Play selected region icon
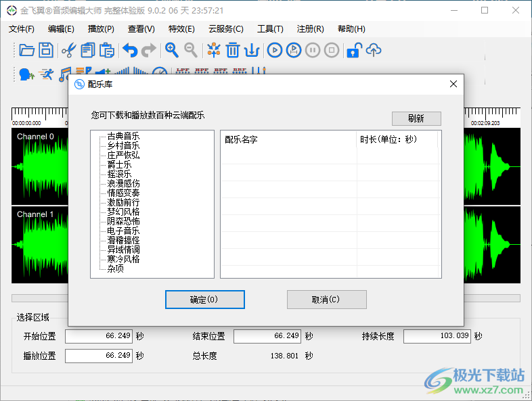The height and width of the screenshot is (401, 532). tap(294, 50)
